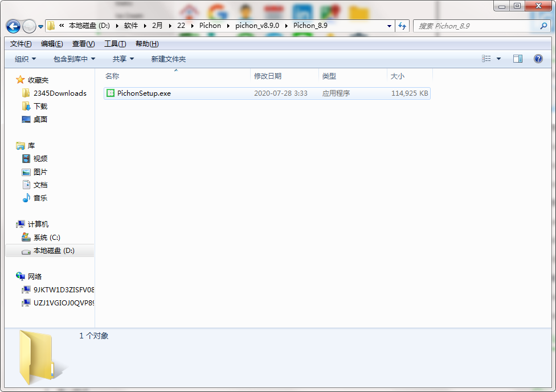
Task: Click the Back navigation arrow
Action: [x=13, y=26]
